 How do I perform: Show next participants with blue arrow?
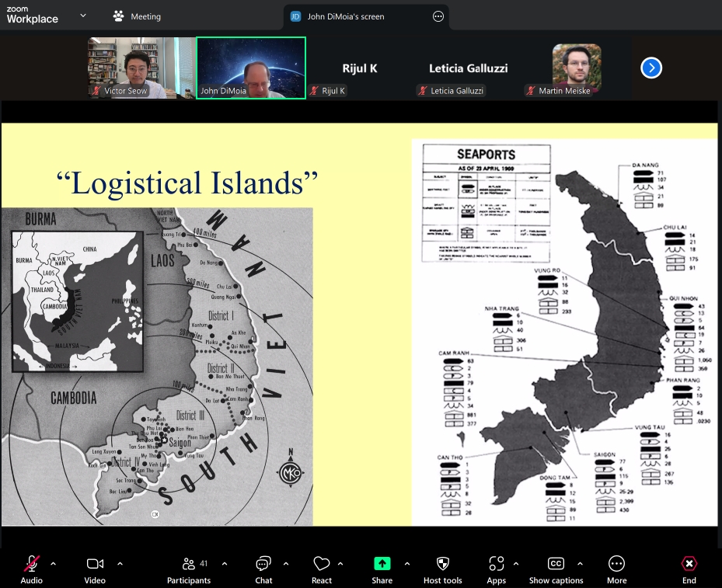[650, 68]
